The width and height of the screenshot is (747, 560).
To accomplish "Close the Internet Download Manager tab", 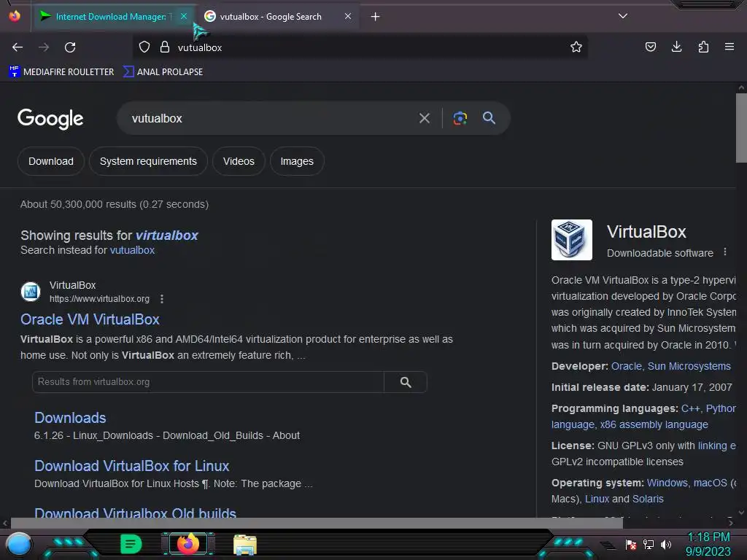I will click(x=184, y=16).
